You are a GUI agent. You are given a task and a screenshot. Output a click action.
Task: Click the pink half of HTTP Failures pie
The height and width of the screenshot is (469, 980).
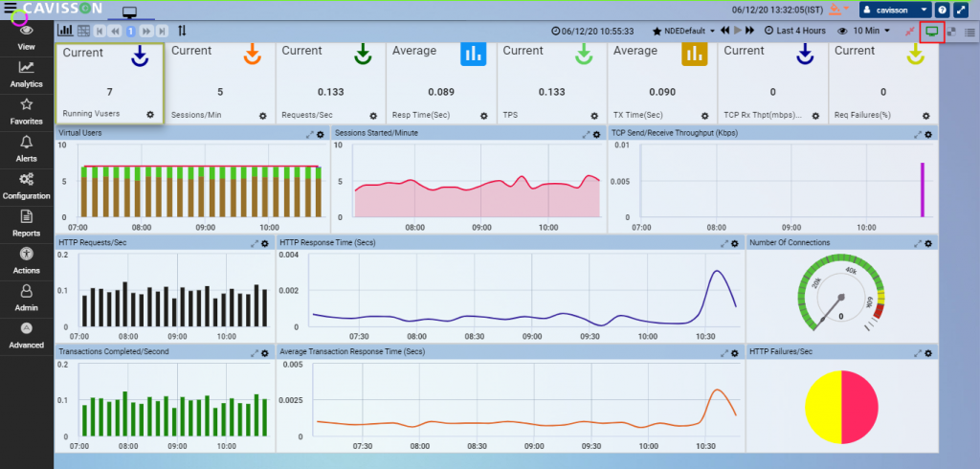[x=860, y=407]
